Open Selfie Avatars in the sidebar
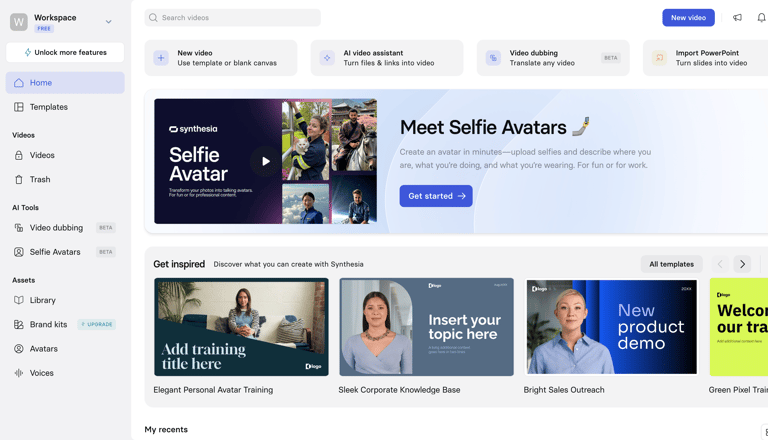The width and height of the screenshot is (768, 440). pyautogui.click(x=65, y=252)
